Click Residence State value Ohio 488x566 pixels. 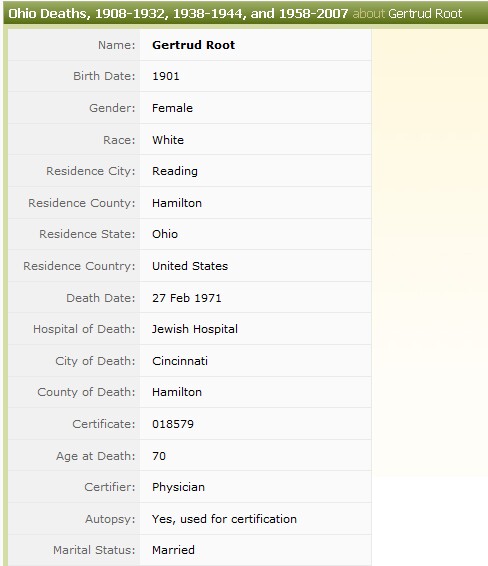click(x=165, y=234)
